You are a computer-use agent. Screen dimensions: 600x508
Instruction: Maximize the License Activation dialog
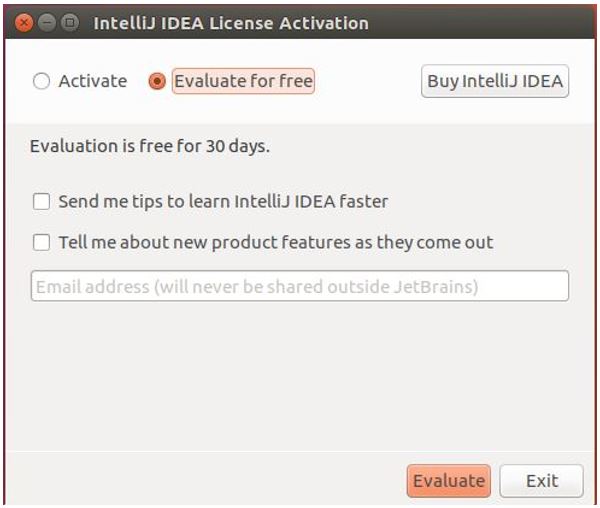point(70,23)
